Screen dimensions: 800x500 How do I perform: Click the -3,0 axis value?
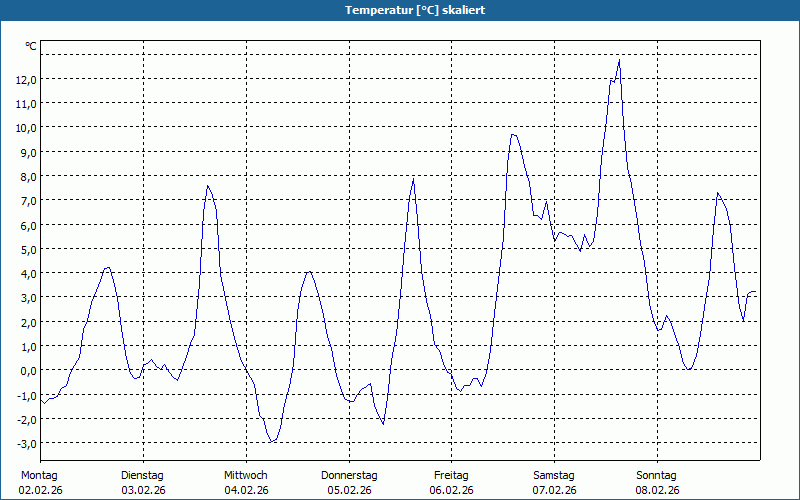coord(27,443)
